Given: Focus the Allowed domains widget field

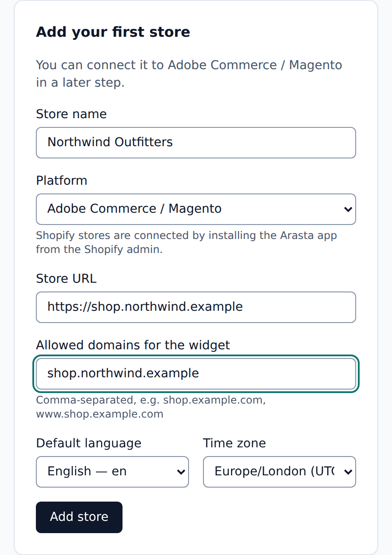Looking at the screenshot, I should 196,374.
